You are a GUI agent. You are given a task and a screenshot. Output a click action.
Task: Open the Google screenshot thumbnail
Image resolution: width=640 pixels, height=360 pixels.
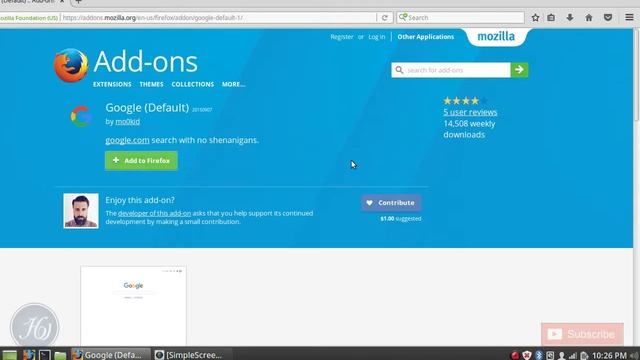[x=133, y=306]
